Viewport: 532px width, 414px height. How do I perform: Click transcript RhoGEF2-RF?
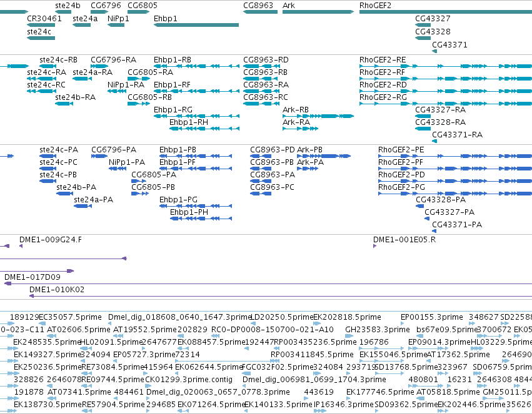click(x=382, y=72)
